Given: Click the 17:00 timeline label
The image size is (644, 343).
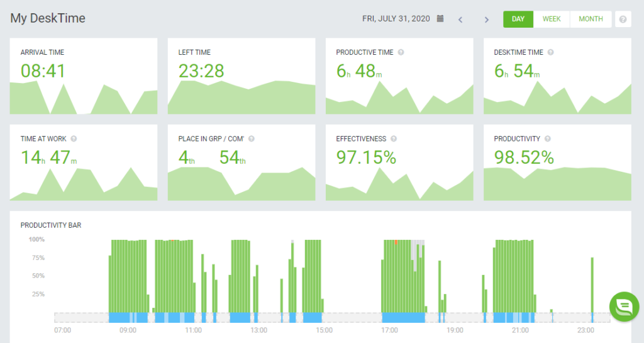Looking at the screenshot, I should pyautogui.click(x=389, y=330).
